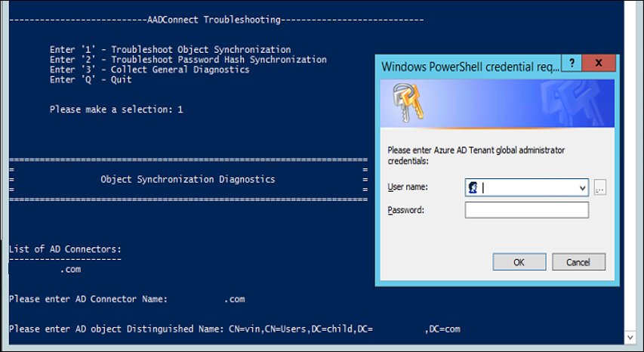
Task: Click the help question mark button
Action: [572, 63]
